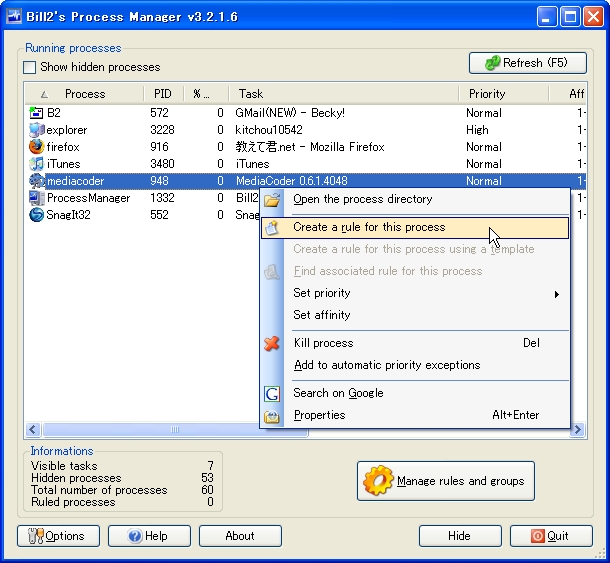Screen dimensions: 610x563
Task: Click the iTunes process icon
Action: coord(37,164)
